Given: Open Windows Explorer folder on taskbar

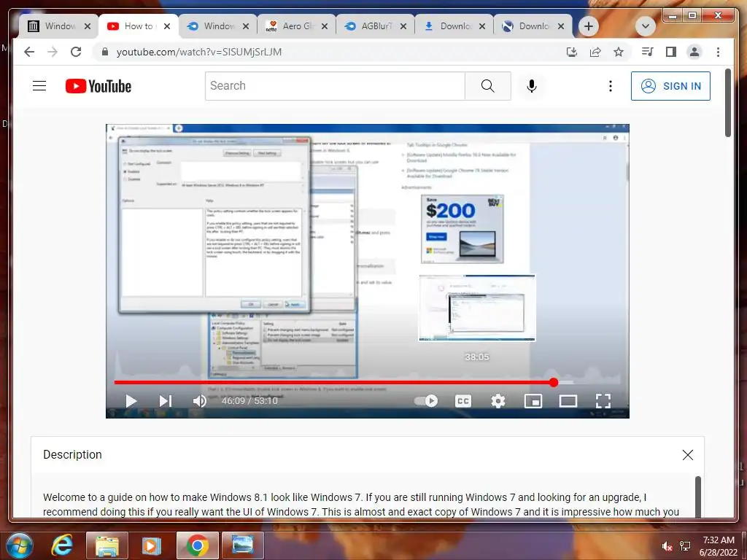Looking at the screenshot, I should [x=107, y=545].
